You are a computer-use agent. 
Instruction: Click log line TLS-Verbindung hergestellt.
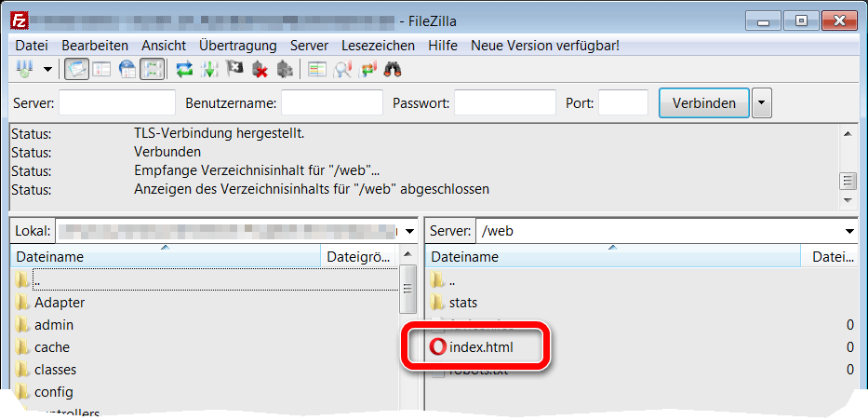click(x=220, y=133)
